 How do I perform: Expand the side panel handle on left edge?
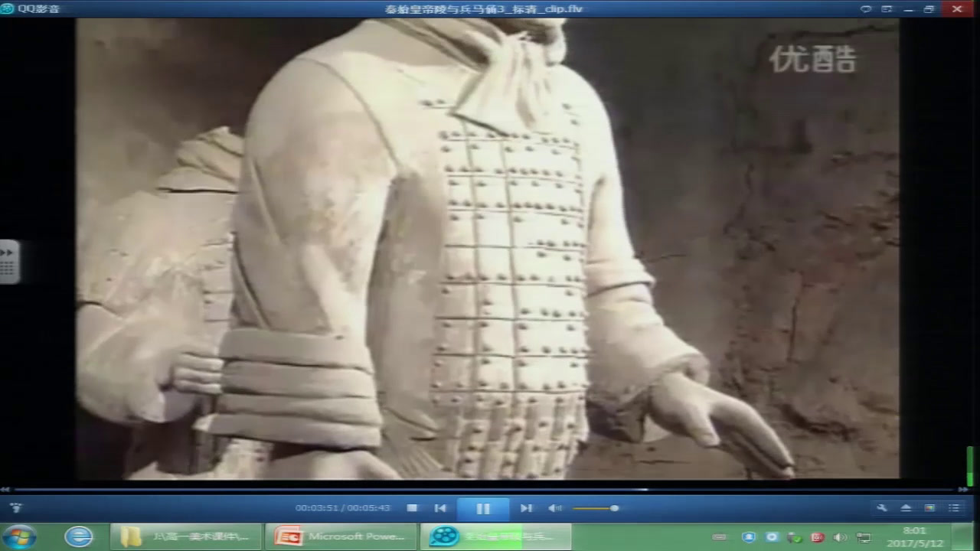click(x=8, y=262)
